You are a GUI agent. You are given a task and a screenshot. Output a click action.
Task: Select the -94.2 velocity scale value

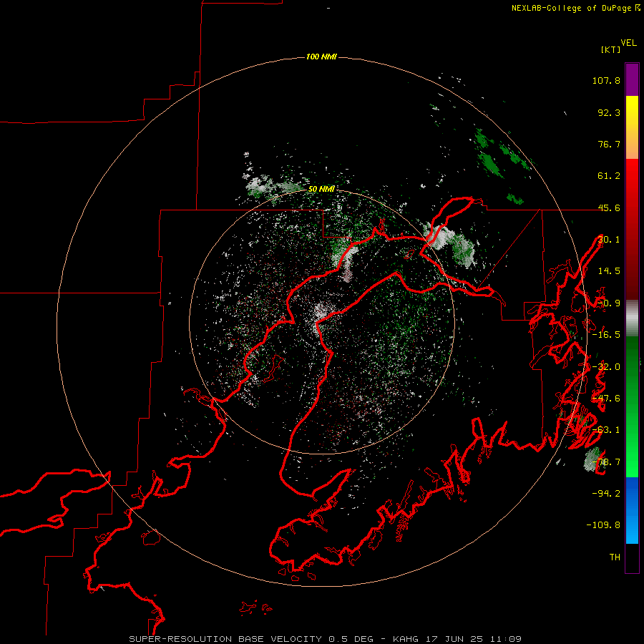(606, 493)
